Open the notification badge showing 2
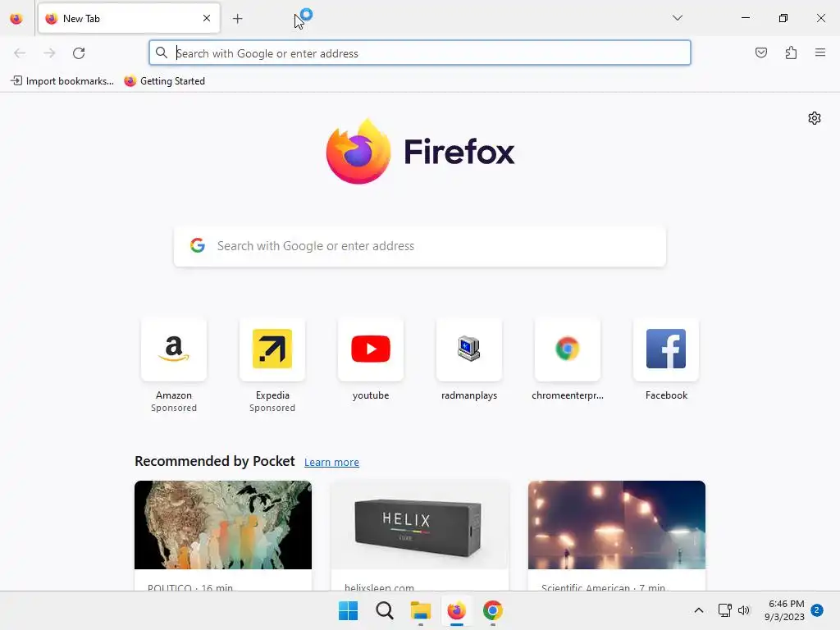The width and height of the screenshot is (840, 630). 817,609
